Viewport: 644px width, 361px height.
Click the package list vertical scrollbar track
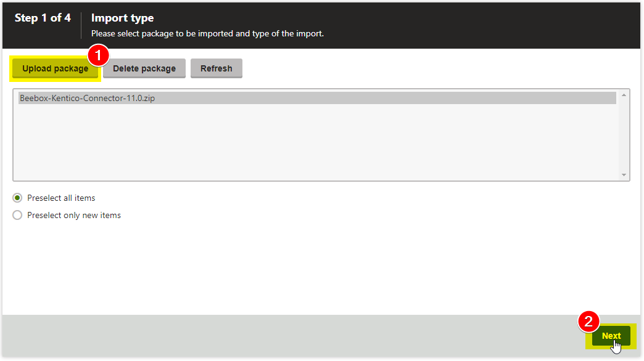[x=624, y=136]
